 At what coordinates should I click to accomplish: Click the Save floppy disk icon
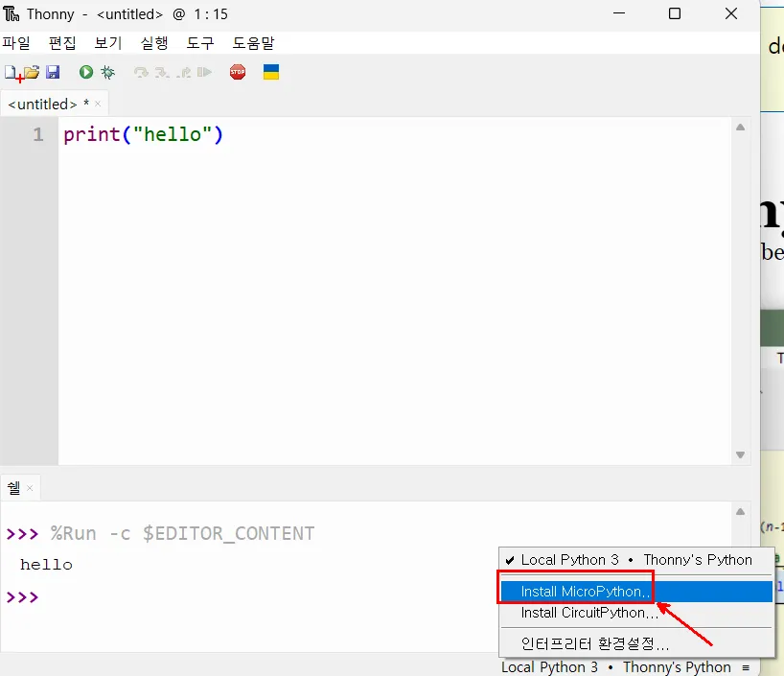tap(53, 73)
